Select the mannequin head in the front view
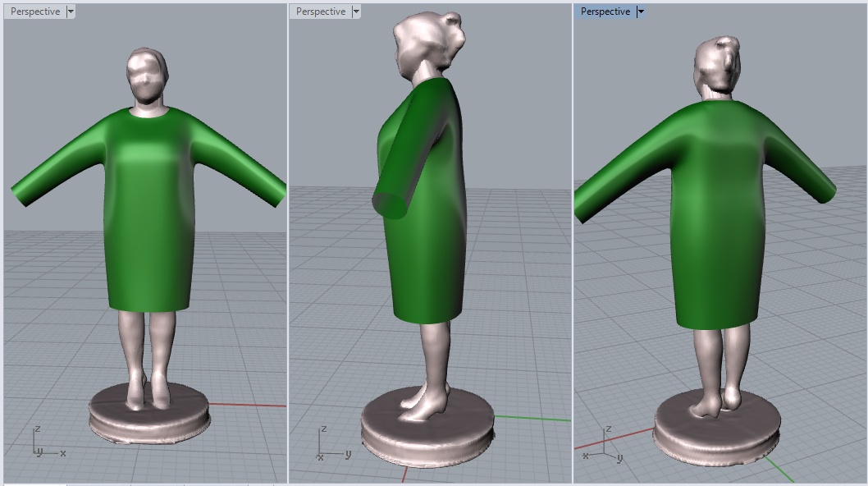This screenshot has height=486, width=868. pyautogui.click(x=146, y=76)
